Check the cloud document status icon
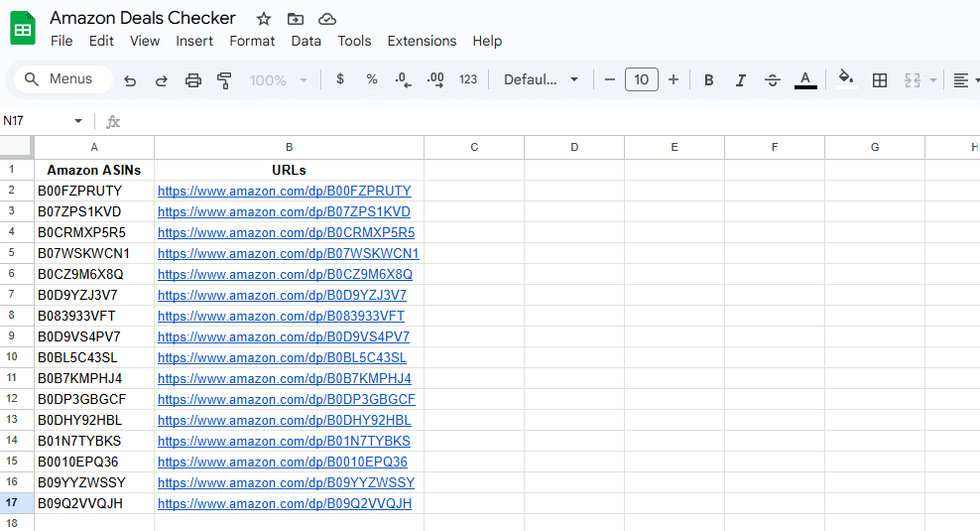This screenshot has width=980, height=531. pyautogui.click(x=327, y=19)
